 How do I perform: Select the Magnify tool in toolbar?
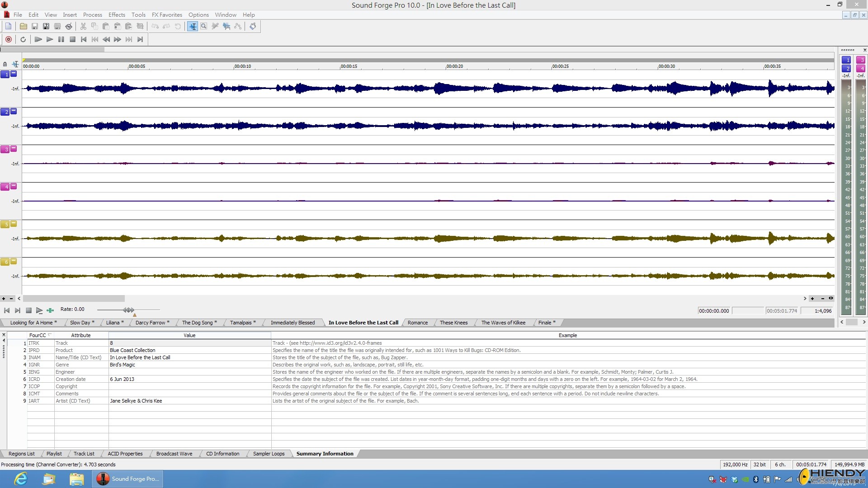point(204,26)
